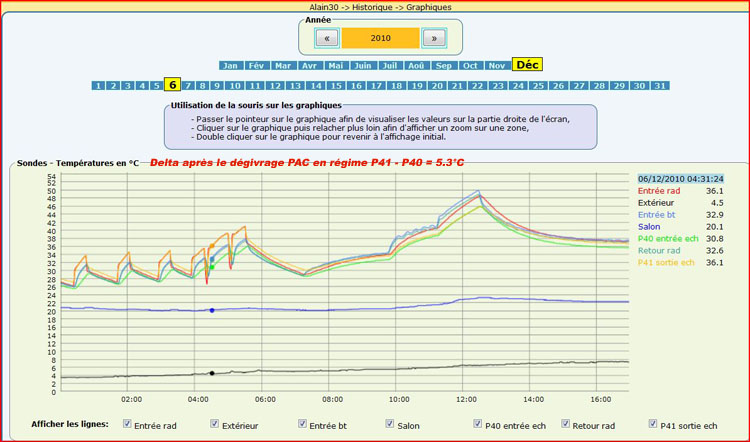Uncheck the Entrée rad line checkbox

pos(127,424)
